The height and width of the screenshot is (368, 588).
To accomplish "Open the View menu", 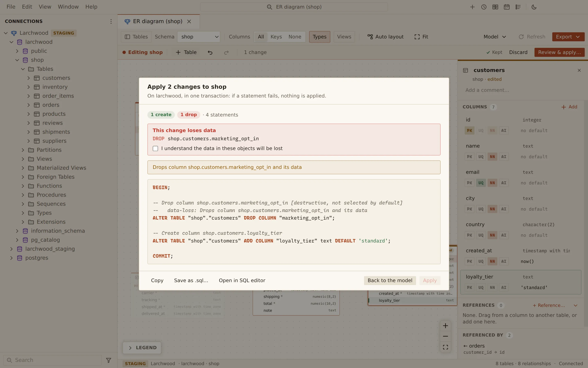I will tap(45, 7).
